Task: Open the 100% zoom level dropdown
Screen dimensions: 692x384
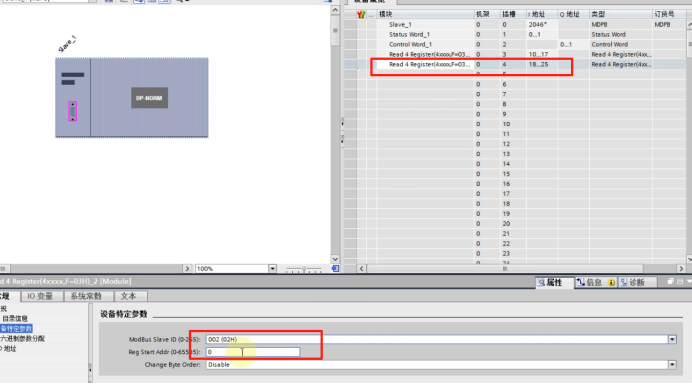Action: pos(272,268)
